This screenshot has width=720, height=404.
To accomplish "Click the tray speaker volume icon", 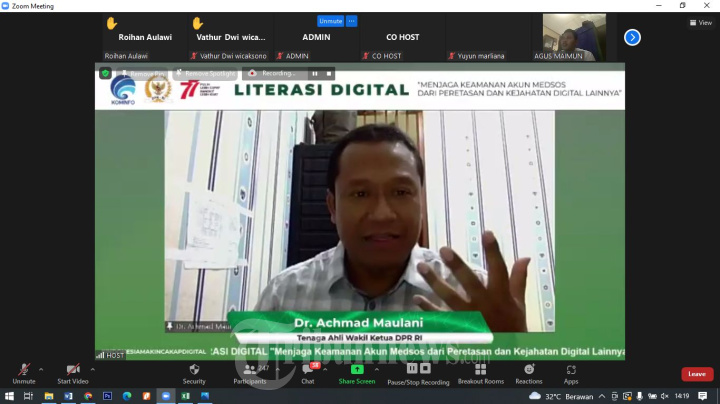I will (x=664, y=396).
